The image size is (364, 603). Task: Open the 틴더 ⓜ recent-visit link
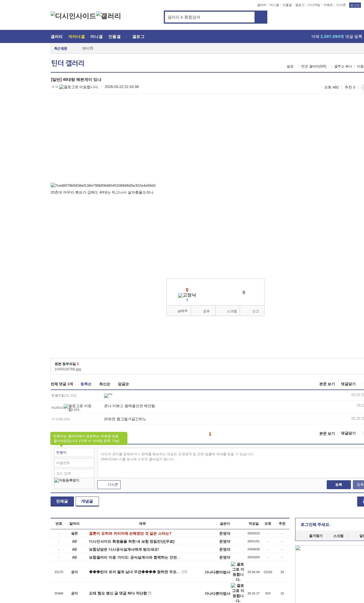click(x=88, y=48)
